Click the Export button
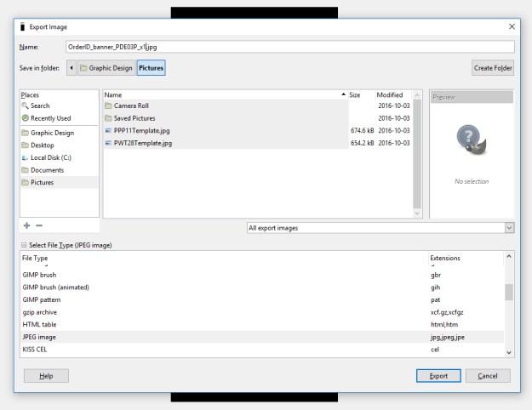This screenshot has width=532, height=410. (x=438, y=375)
